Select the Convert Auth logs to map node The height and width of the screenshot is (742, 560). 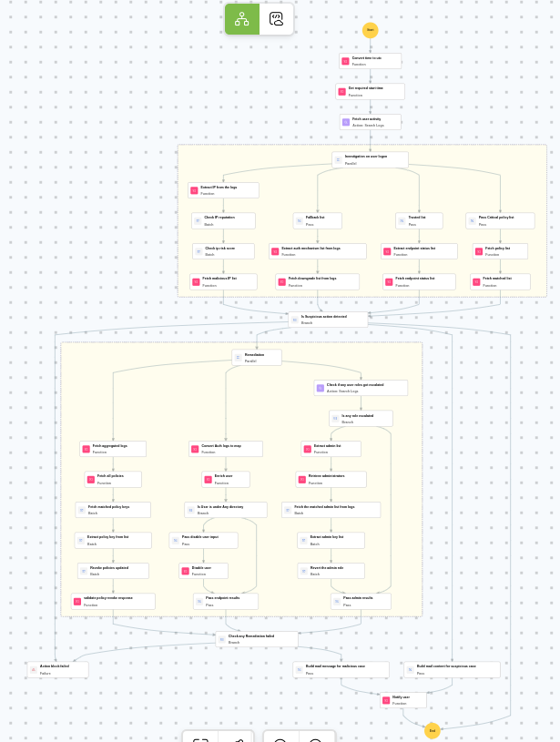point(226,449)
